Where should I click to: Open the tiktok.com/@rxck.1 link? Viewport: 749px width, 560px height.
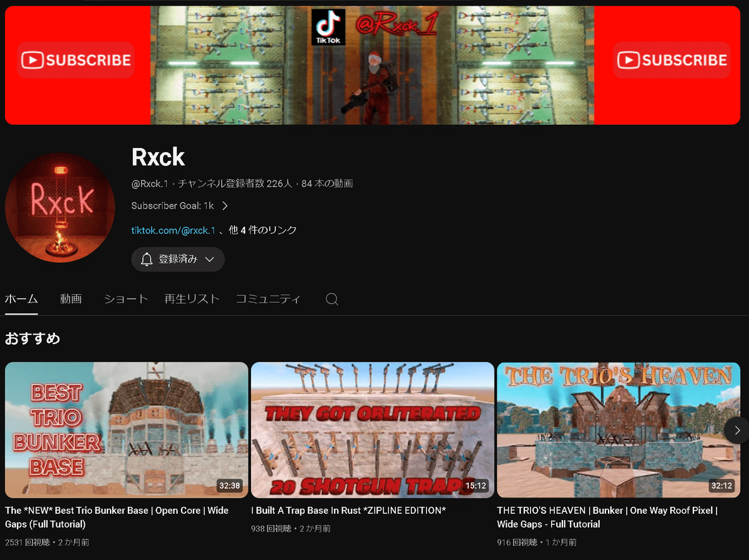[x=172, y=230]
